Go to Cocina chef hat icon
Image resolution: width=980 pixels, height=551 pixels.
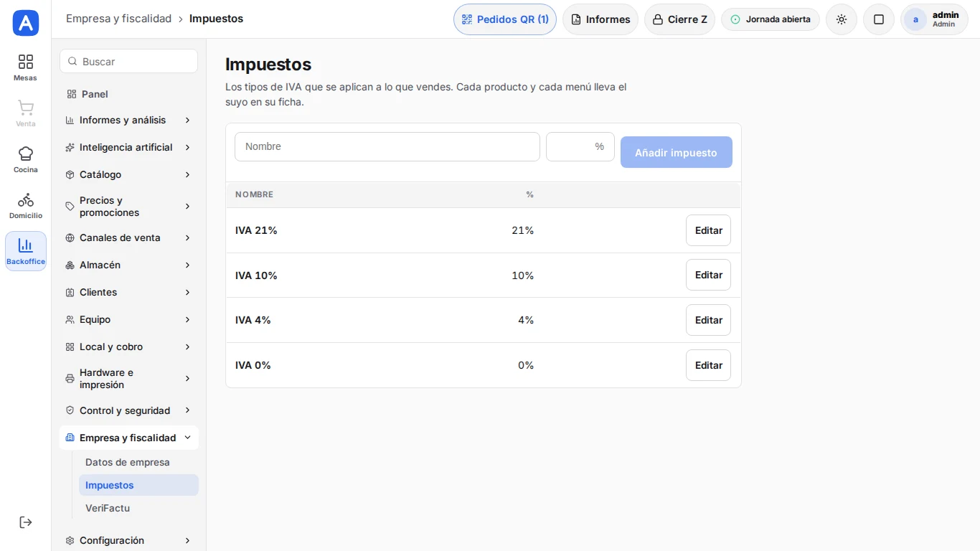coord(26,159)
